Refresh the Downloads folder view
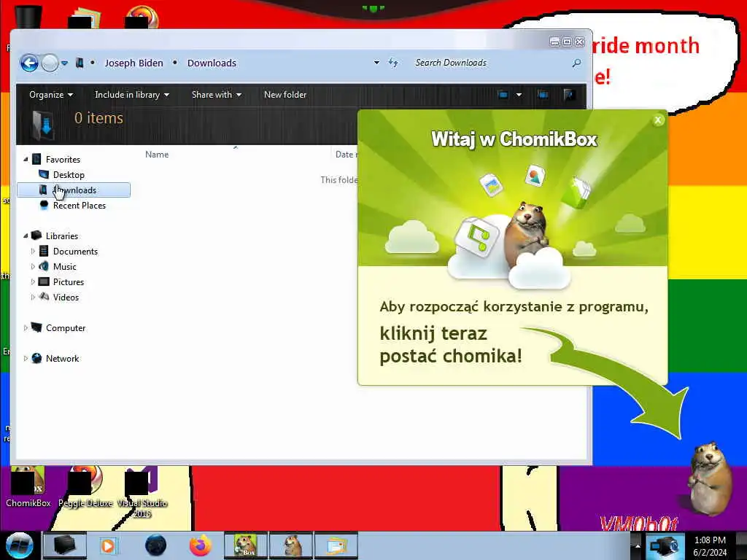Viewport: 747px width, 560px height. click(393, 63)
